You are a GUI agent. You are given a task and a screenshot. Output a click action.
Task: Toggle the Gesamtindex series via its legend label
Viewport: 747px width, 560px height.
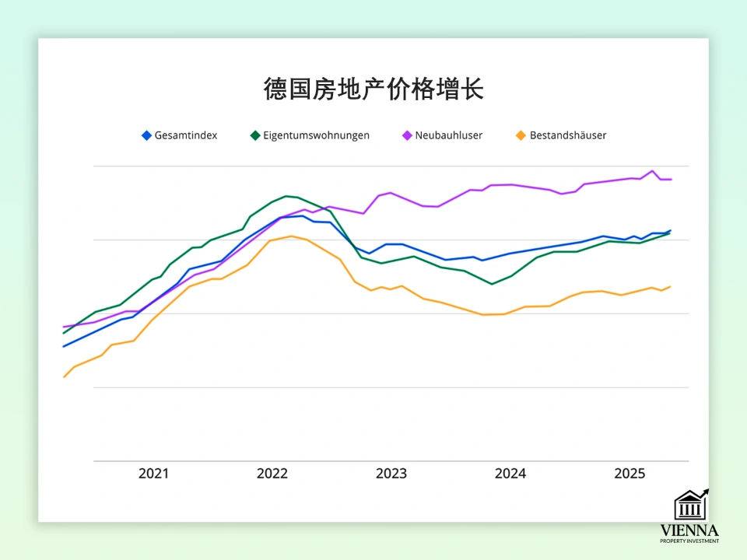(185, 135)
